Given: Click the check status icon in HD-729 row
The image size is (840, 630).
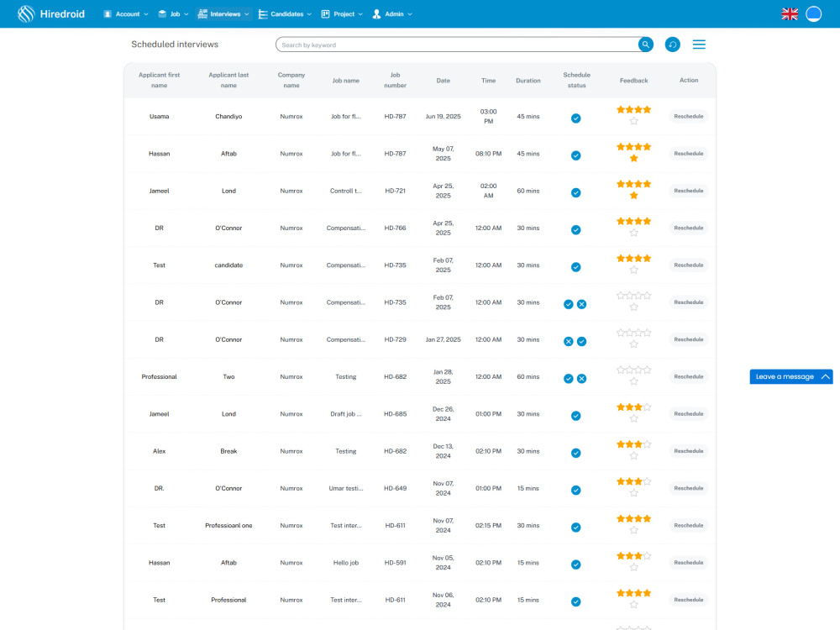Looking at the screenshot, I should point(582,342).
